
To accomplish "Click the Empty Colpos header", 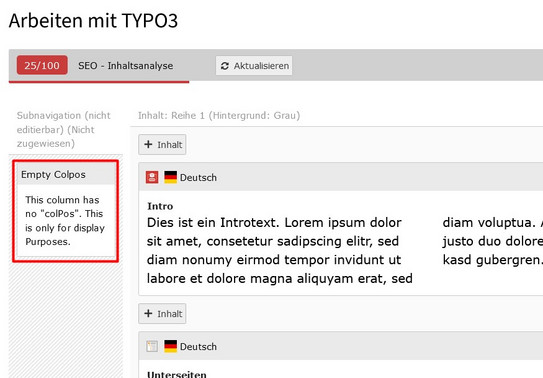I will (x=66, y=174).
